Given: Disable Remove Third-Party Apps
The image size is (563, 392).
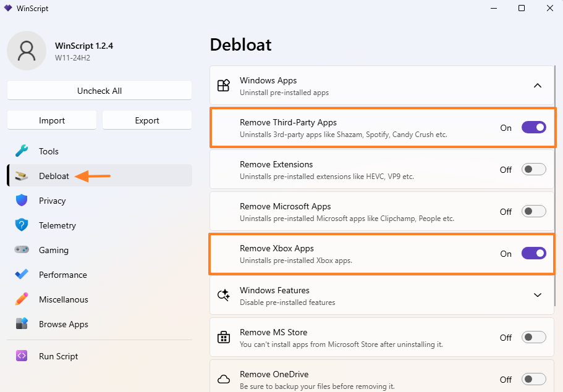Looking at the screenshot, I should [x=533, y=127].
